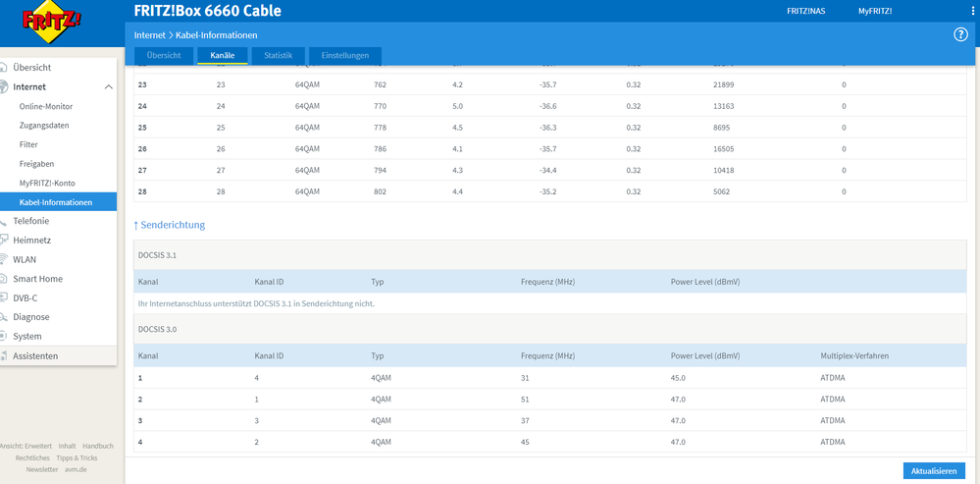Open the Übersicht tab in Kabel-Informationen

[164, 56]
